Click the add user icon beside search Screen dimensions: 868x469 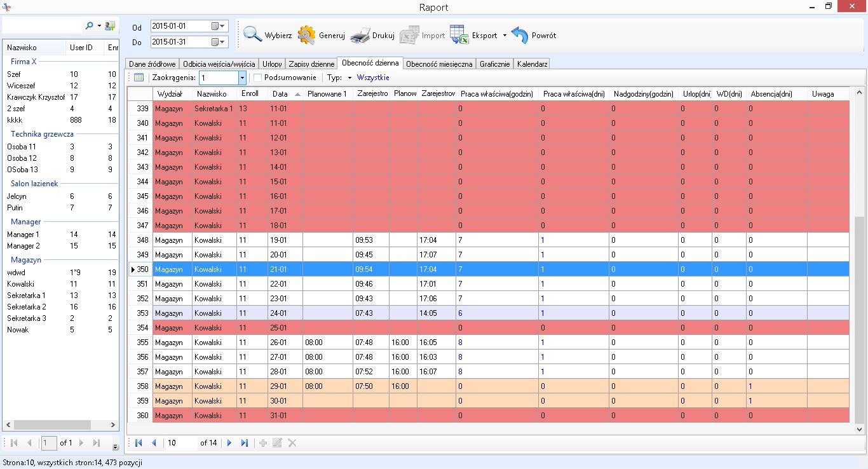click(x=110, y=26)
